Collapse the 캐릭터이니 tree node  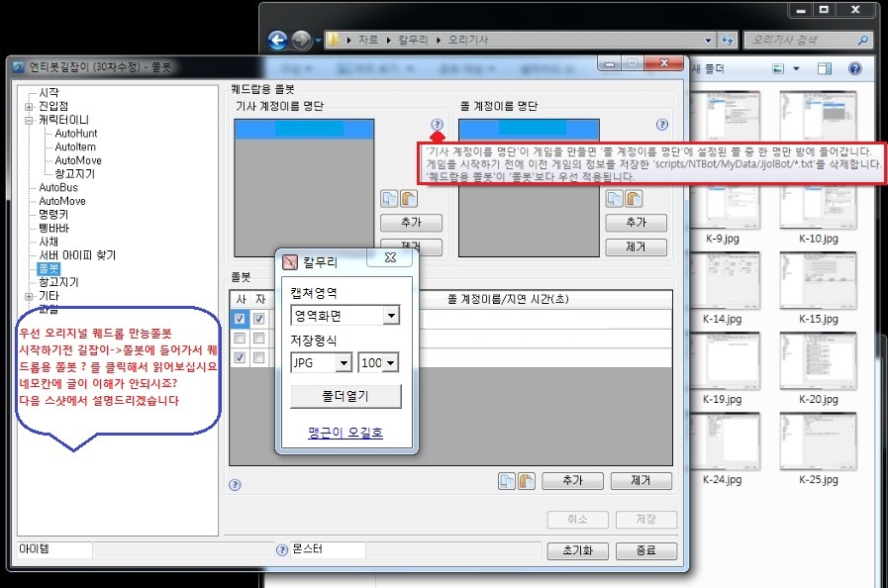pyautogui.click(x=29, y=120)
